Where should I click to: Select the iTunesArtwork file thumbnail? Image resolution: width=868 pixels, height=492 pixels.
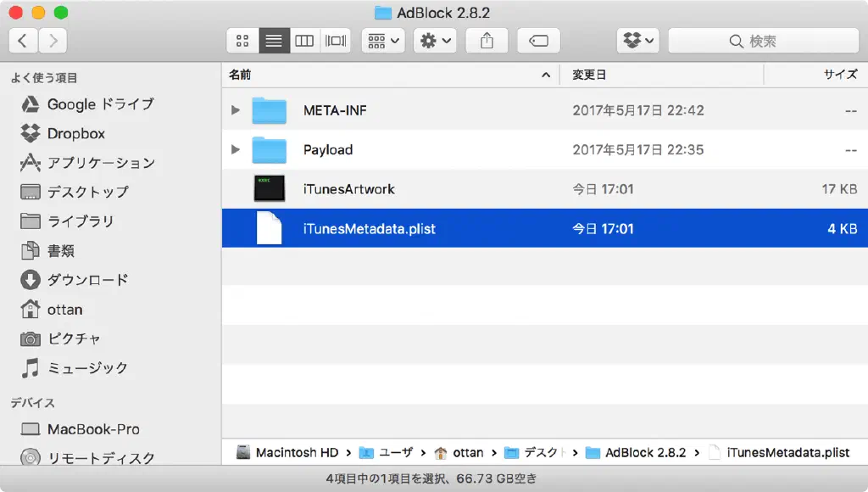click(x=269, y=189)
